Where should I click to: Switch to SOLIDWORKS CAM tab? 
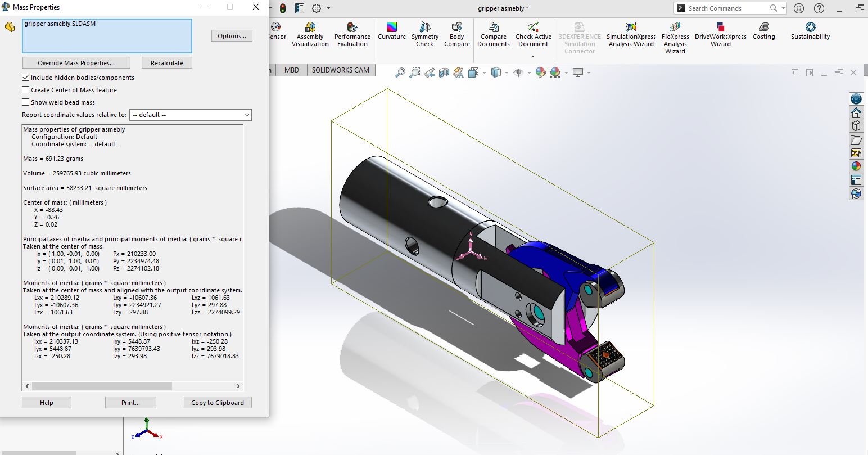[x=341, y=70]
